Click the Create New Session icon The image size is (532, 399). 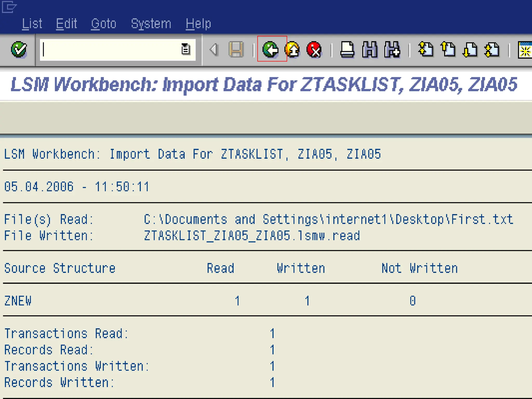pyautogui.click(x=525, y=50)
